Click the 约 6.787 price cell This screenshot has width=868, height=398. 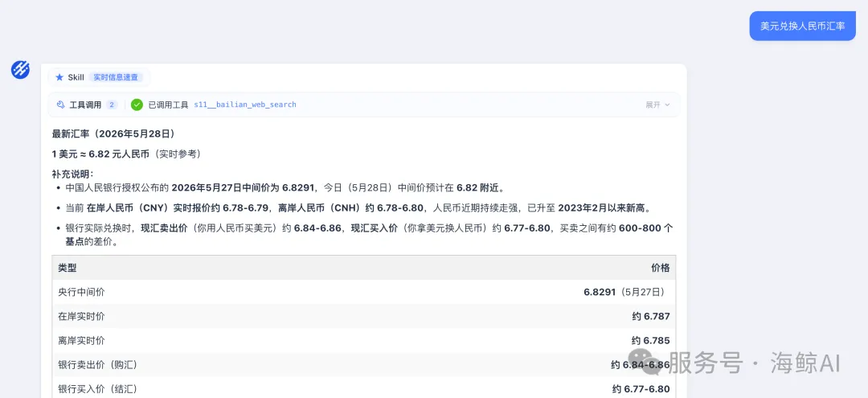point(651,317)
